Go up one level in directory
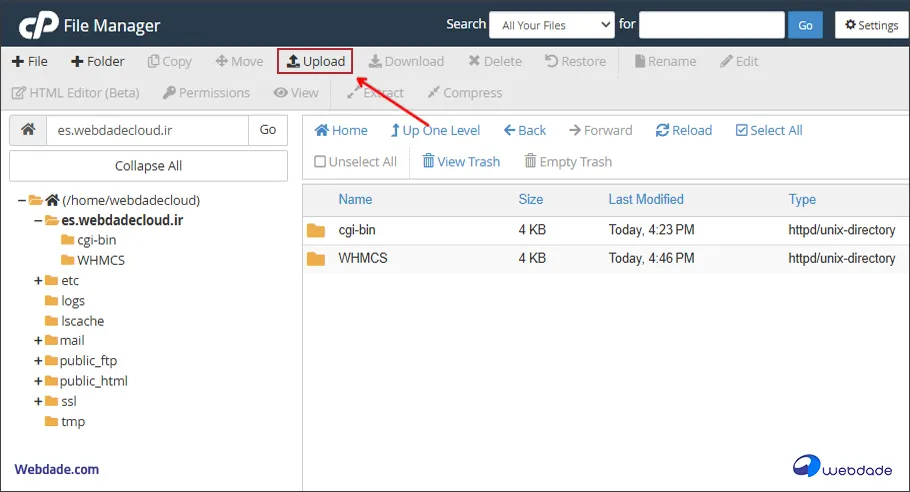 tap(435, 130)
